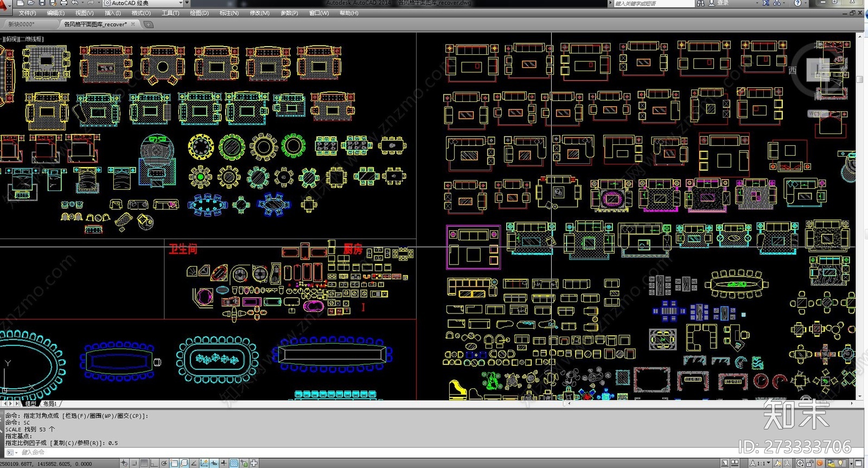Open the 帮助(H) menu

click(x=349, y=13)
